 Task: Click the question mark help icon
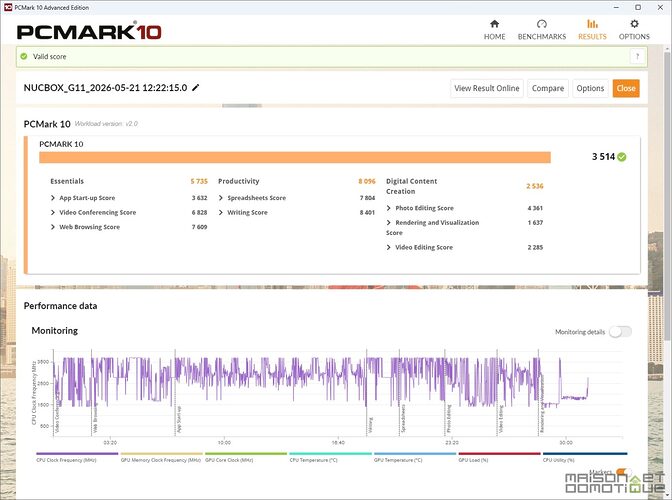pyautogui.click(x=637, y=57)
